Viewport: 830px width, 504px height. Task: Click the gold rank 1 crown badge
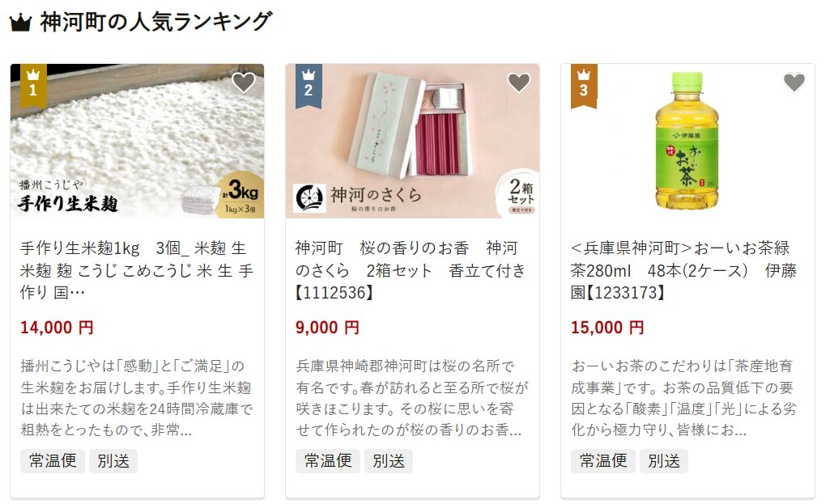pyautogui.click(x=33, y=86)
